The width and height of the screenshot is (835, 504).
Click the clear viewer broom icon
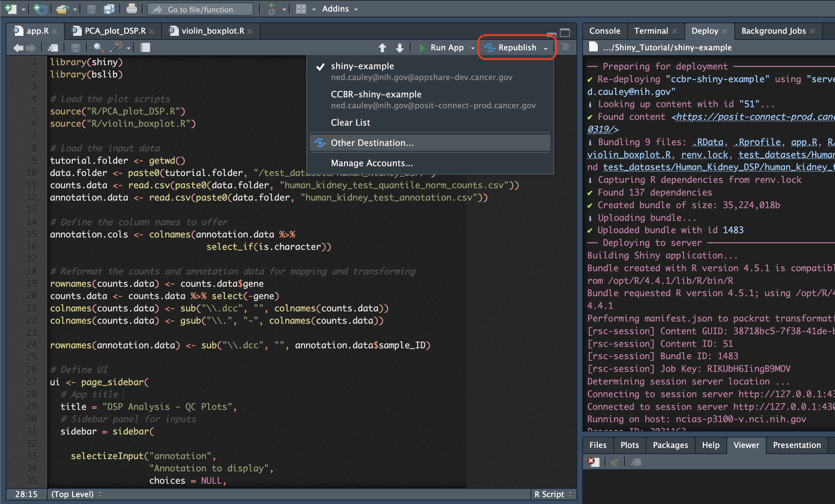coord(615,462)
